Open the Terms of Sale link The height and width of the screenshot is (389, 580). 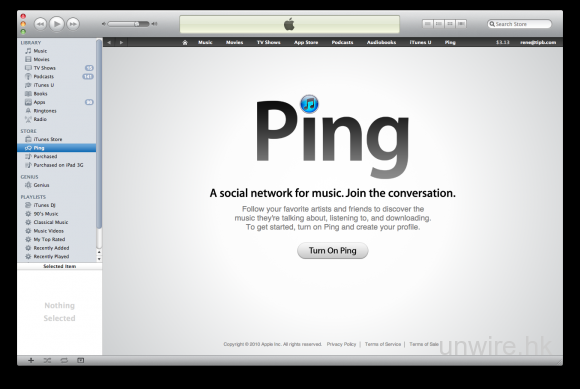coord(424,344)
